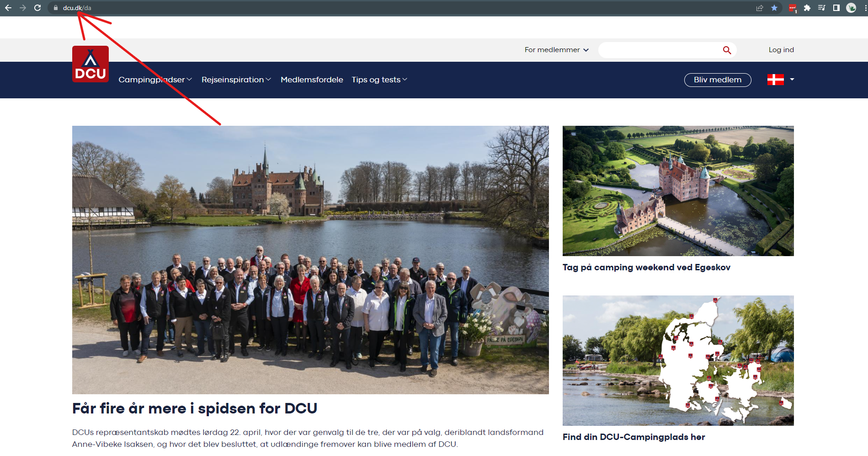This screenshot has width=868, height=456.
Task: Click the red search magnifier icon
Action: pos(727,50)
